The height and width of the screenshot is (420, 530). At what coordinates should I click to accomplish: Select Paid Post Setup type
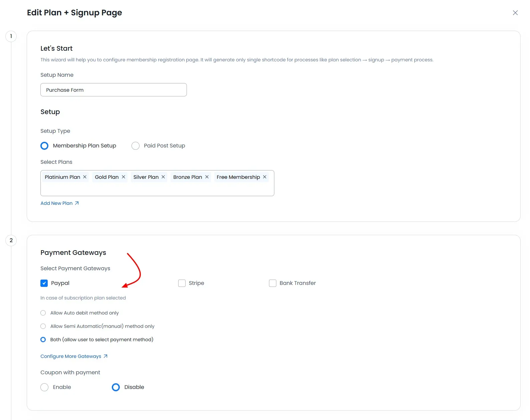[135, 145]
